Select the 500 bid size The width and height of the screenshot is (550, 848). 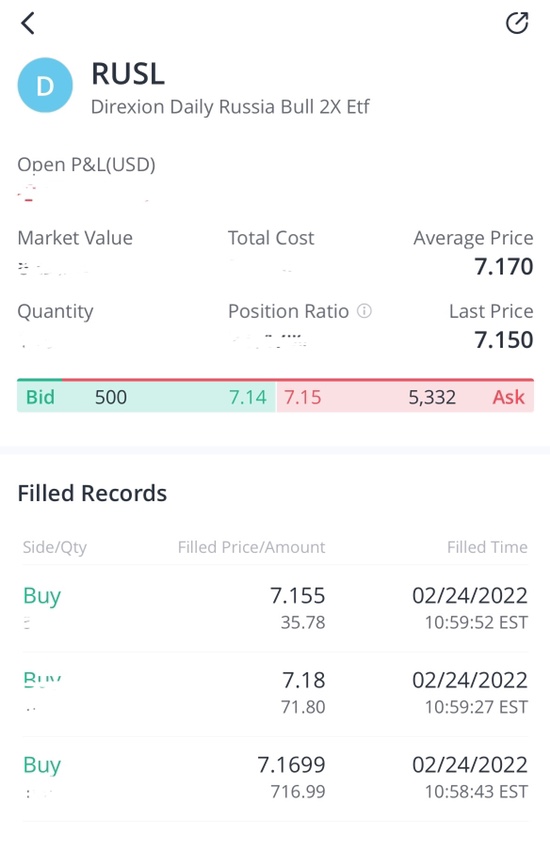pos(111,398)
